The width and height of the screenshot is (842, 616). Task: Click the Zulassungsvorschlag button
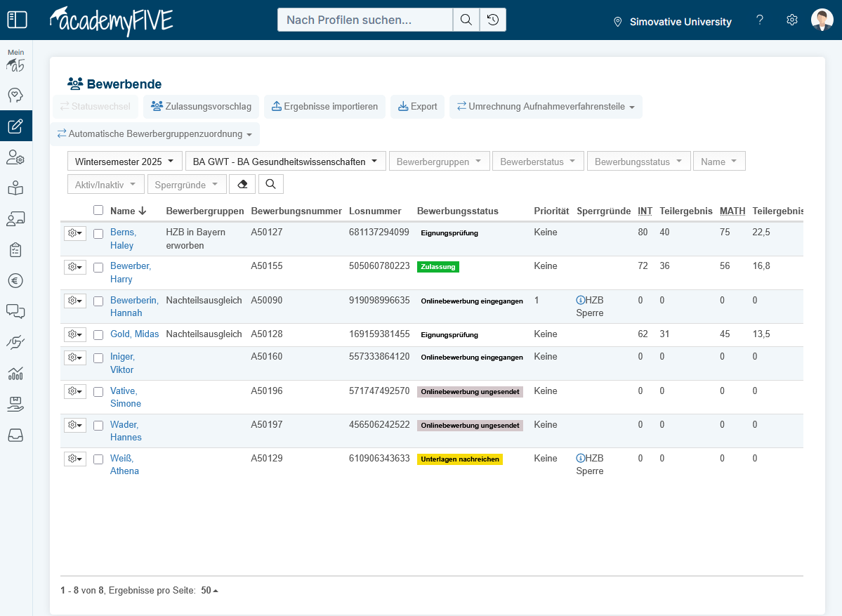pyautogui.click(x=202, y=107)
